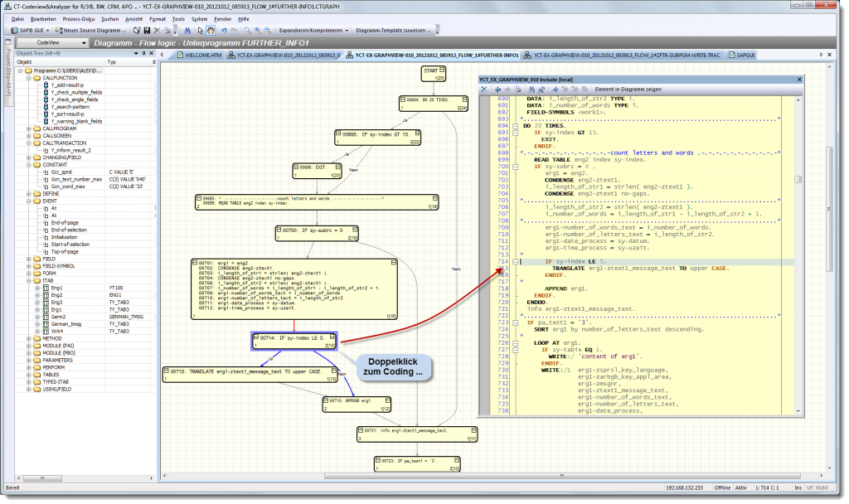This screenshot has width=849, height=504.
Task: Click the Neues Source Diagramm icon
Action: [58, 29]
